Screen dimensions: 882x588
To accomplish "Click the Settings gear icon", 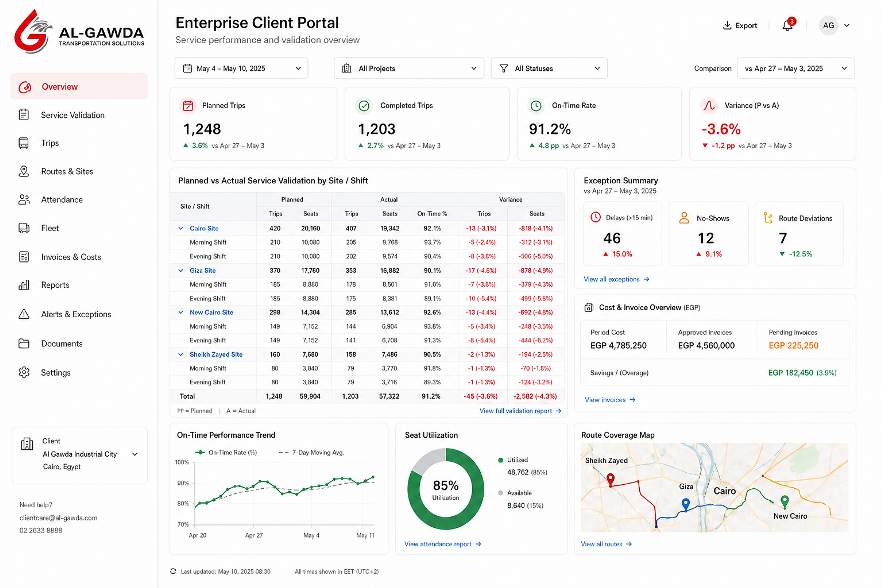I will click(24, 372).
